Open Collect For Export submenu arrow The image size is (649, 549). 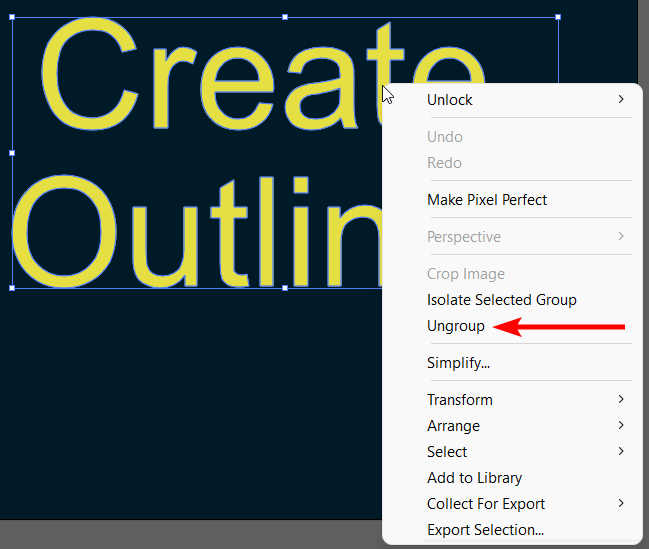621,503
